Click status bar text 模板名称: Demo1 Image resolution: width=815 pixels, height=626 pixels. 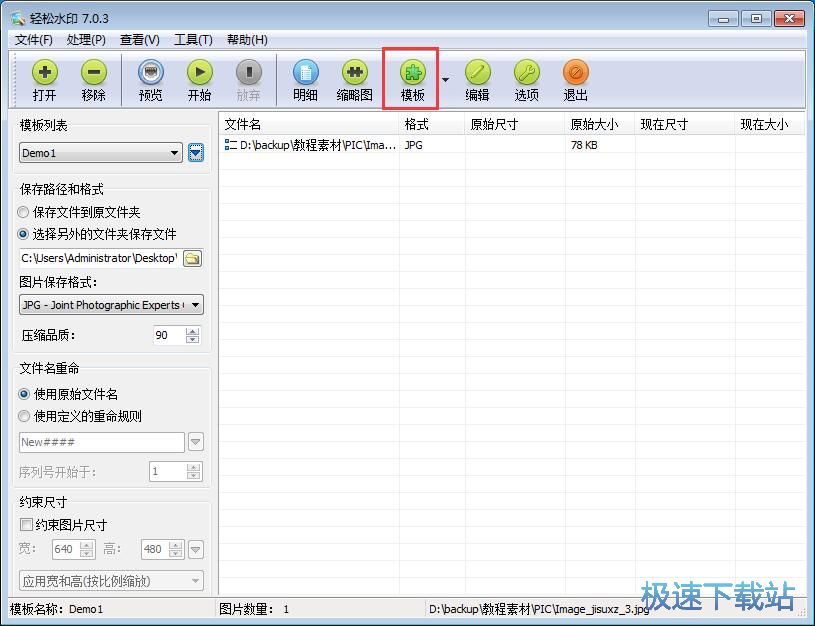(56, 609)
